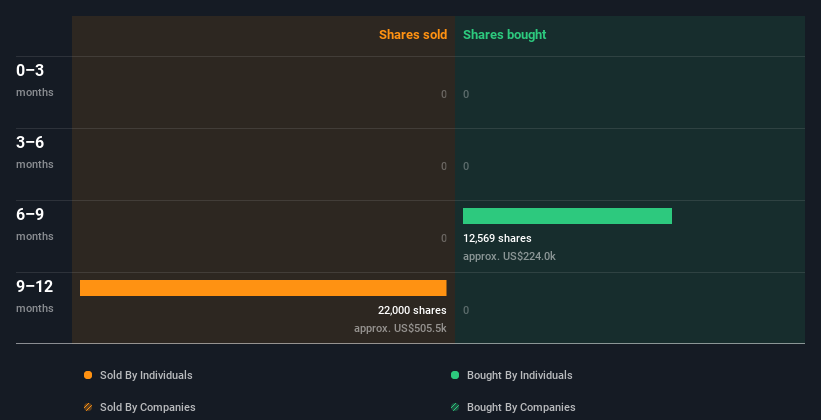The width and height of the screenshot is (821, 420).
Task: Click the orange 22,000 shares sold bar
Action: pyautogui.click(x=263, y=288)
